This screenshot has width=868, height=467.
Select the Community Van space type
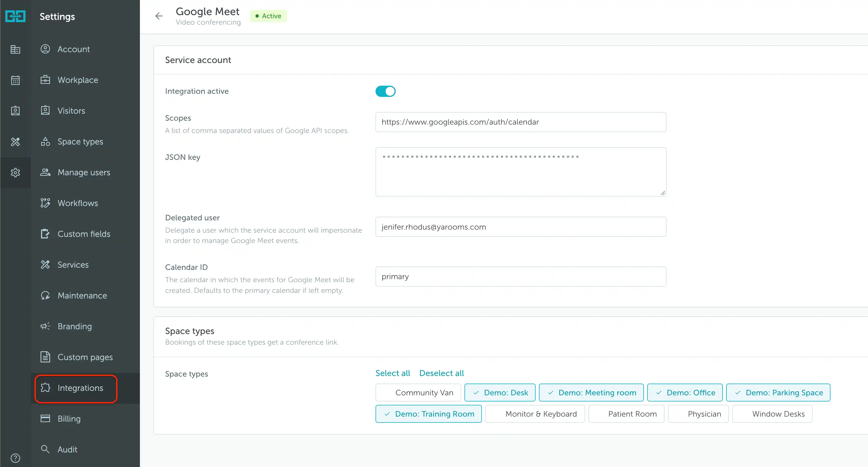pyautogui.click(x=418, y=393)
